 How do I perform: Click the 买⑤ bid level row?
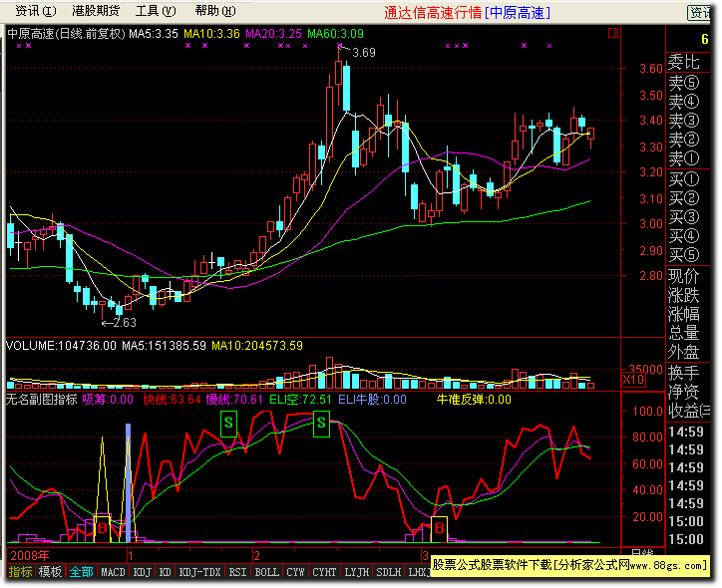(x=684, y=255)
